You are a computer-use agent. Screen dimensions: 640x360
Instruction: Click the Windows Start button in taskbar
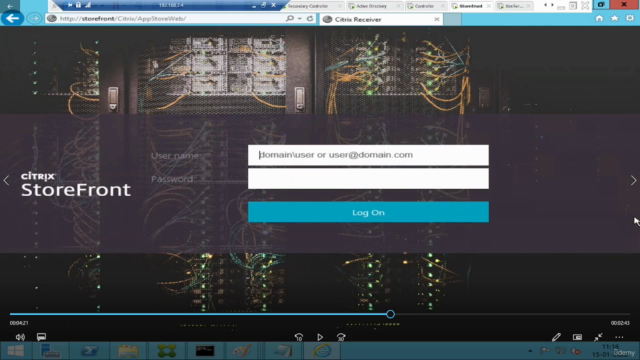coord(16,351)
